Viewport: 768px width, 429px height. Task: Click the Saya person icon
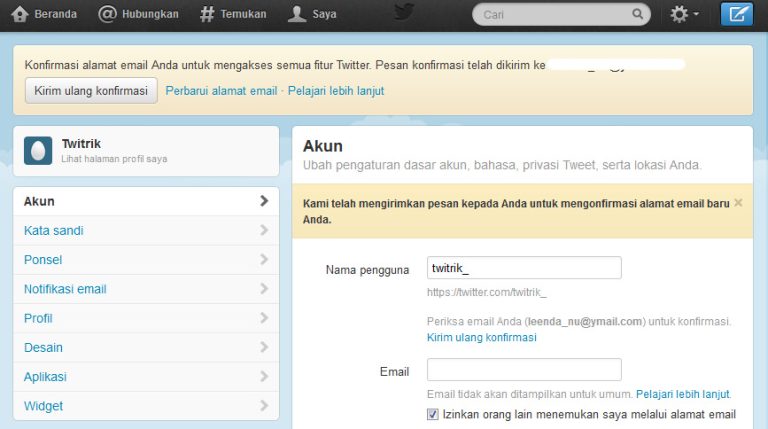[297, 14]
